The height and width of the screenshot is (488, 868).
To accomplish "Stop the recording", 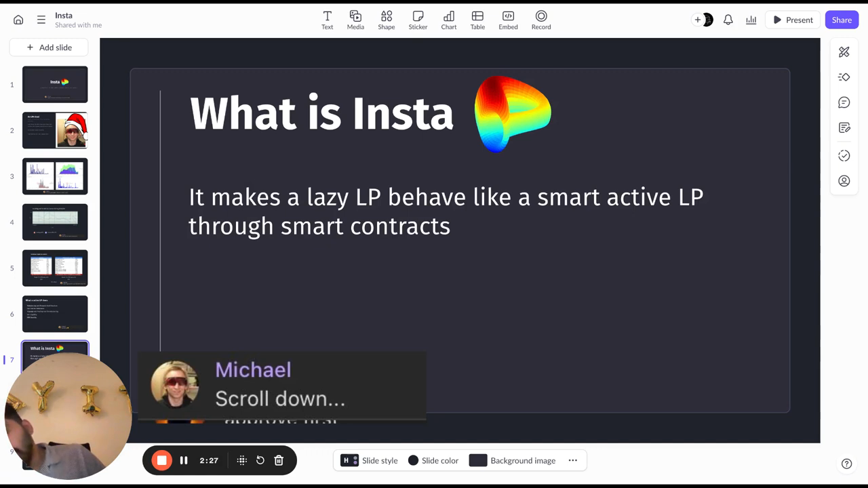I will click(161, 460).
